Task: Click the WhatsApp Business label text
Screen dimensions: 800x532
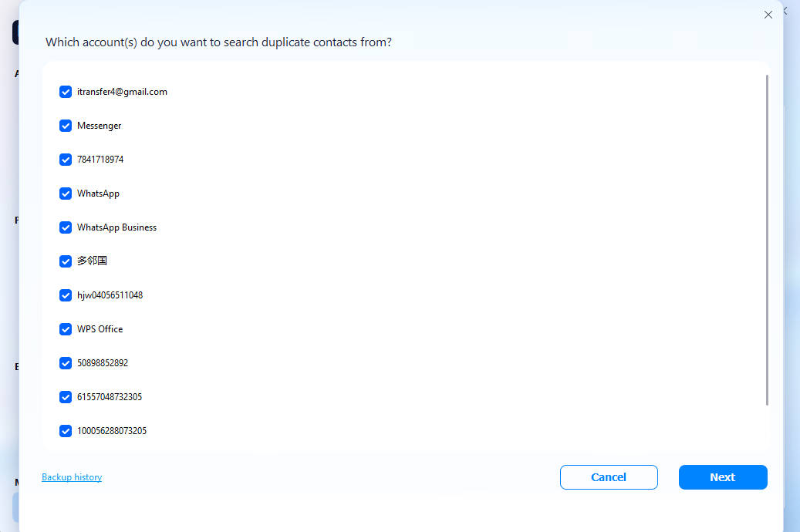Action: tap(116, 227)
